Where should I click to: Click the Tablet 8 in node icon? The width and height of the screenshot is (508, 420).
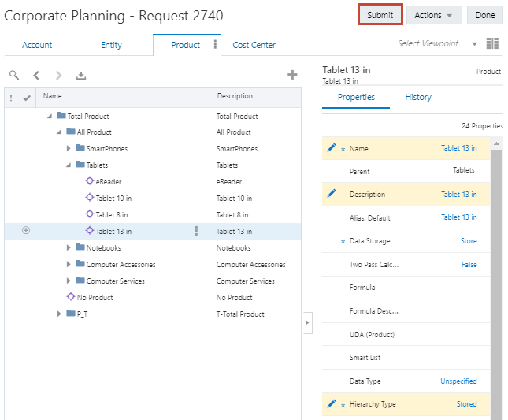click(x=90, y=214)
